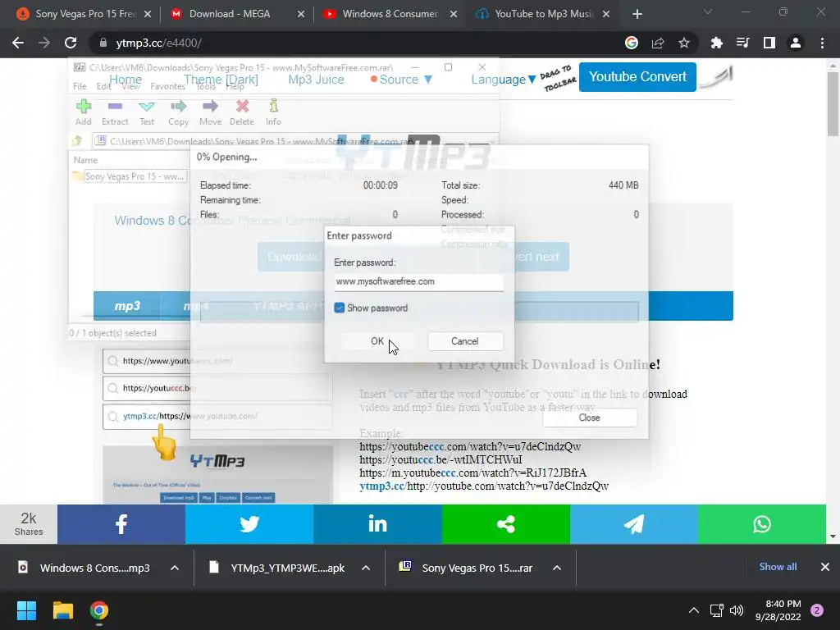Click the Chrome taskbar icon
840x630 pixels.
pos(99,610)
